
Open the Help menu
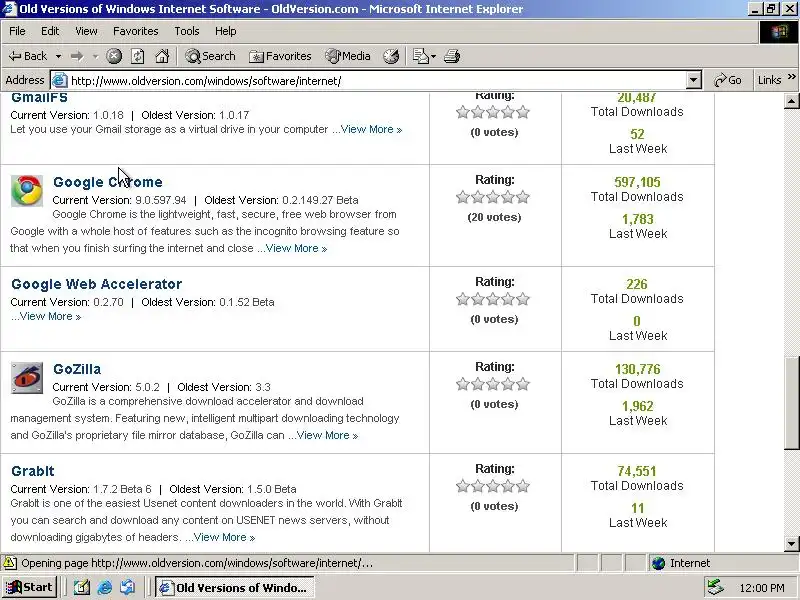tap(225, 31)
